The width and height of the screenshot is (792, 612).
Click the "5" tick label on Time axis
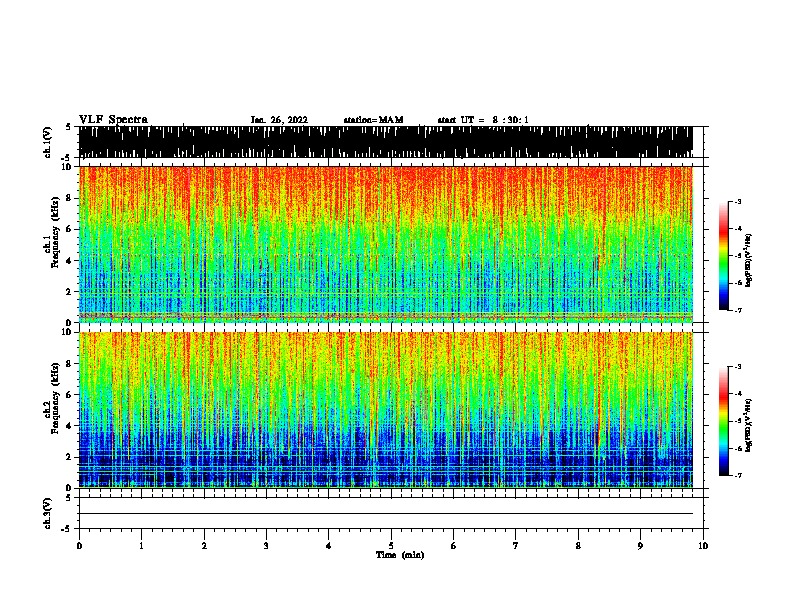391,546
